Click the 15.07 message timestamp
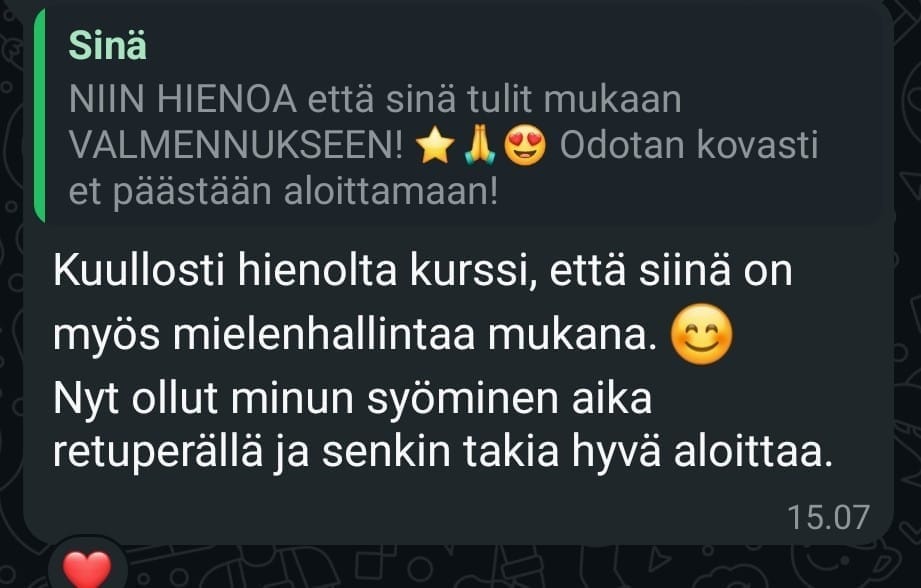Viewport: 921px width, 588px height. (x=828, y=518)
